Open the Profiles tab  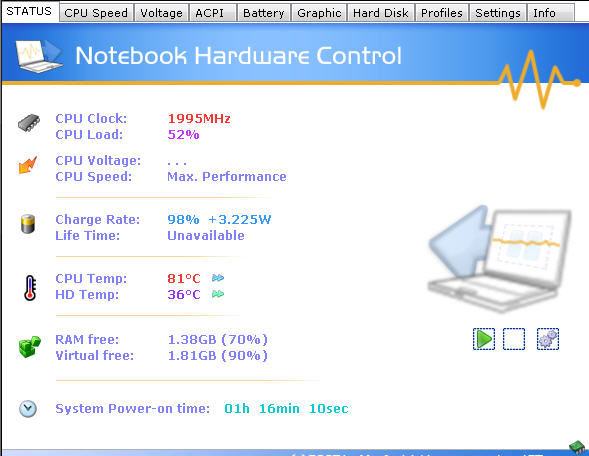(x=441, y=13)
